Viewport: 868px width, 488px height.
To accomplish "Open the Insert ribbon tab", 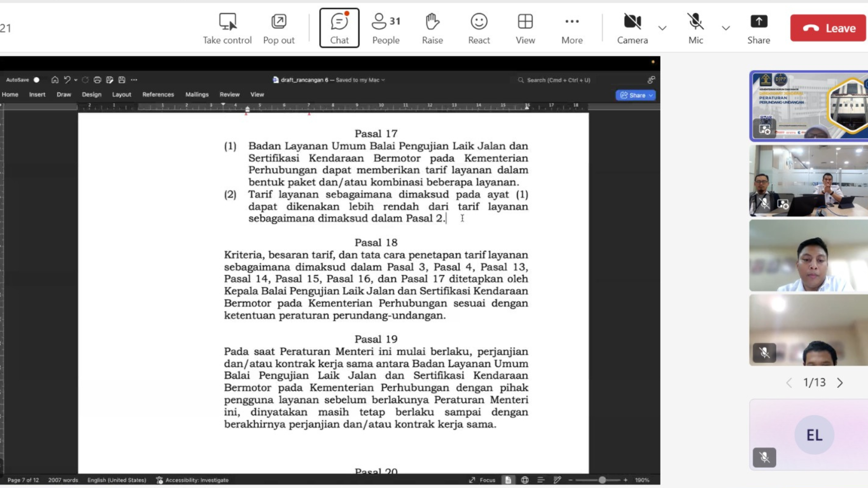I will [x=37, y=94].
